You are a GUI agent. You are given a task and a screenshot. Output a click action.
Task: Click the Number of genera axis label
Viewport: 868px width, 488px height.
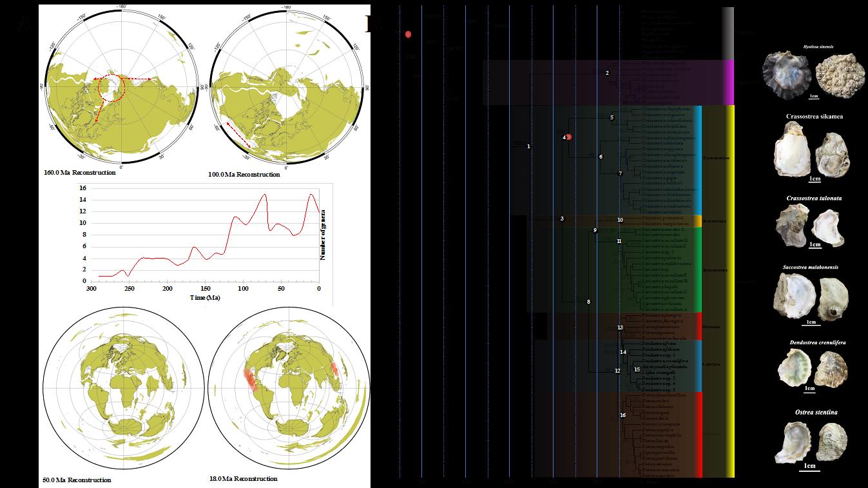click(x=324, y=235)
